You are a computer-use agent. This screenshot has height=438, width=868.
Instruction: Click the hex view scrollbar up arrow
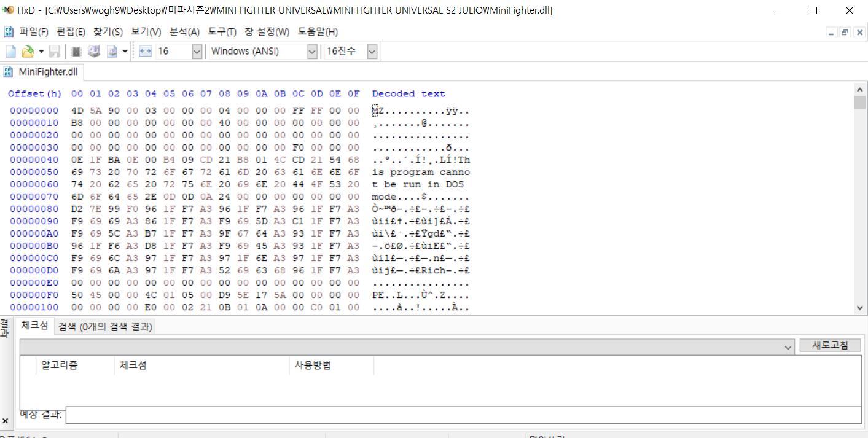(859, 90)
